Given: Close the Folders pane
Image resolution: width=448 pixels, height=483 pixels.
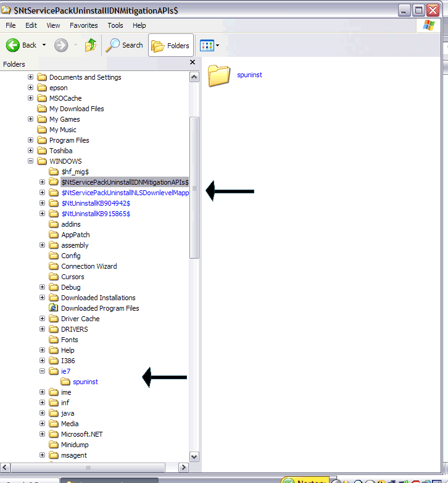Looking at the screenshot, I should (x=193, y=62).
